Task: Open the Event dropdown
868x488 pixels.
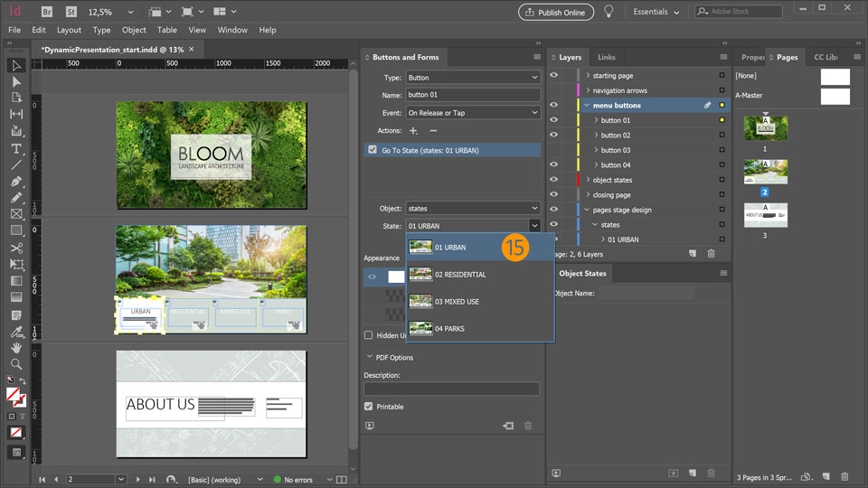Action: click(473, 113)
